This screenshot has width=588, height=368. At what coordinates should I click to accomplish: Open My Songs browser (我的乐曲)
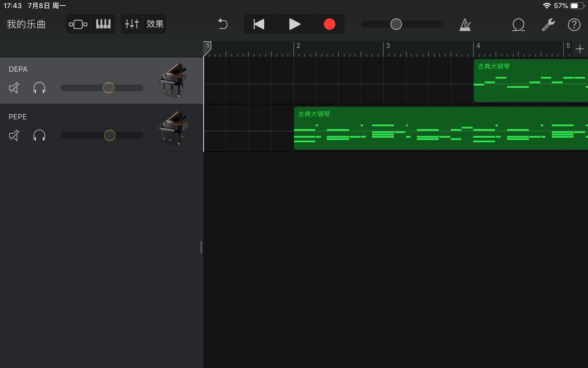point(26,24)
